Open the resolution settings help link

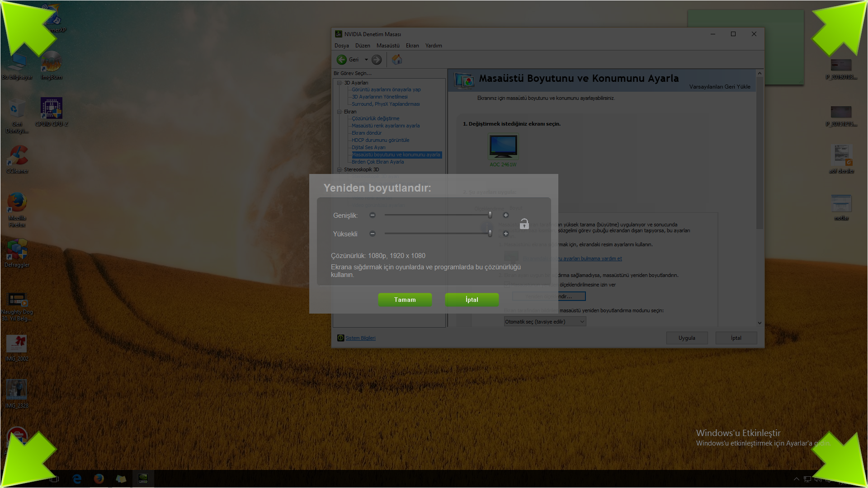[x=572, y=258]
